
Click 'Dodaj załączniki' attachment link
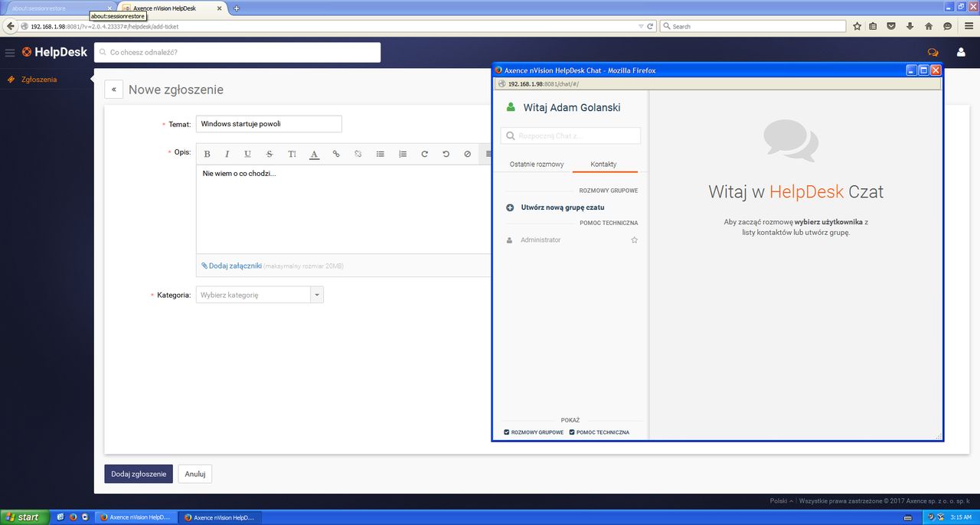pos(231,266)
